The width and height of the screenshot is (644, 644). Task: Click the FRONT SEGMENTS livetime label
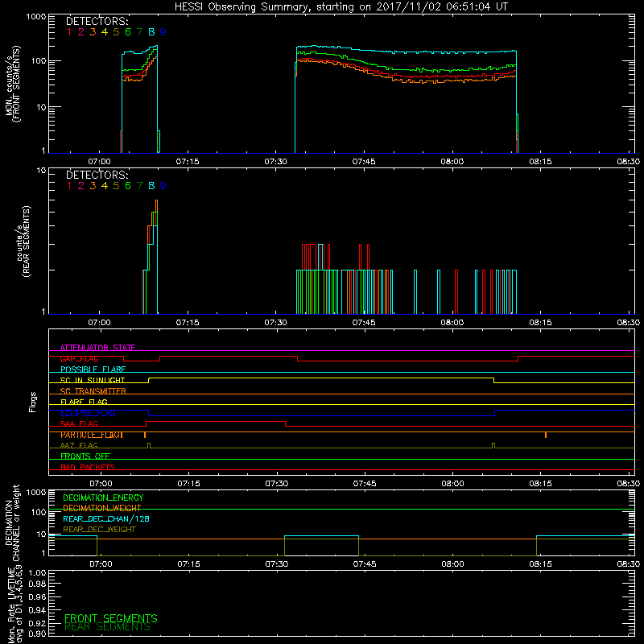click(x=111, y=618)
